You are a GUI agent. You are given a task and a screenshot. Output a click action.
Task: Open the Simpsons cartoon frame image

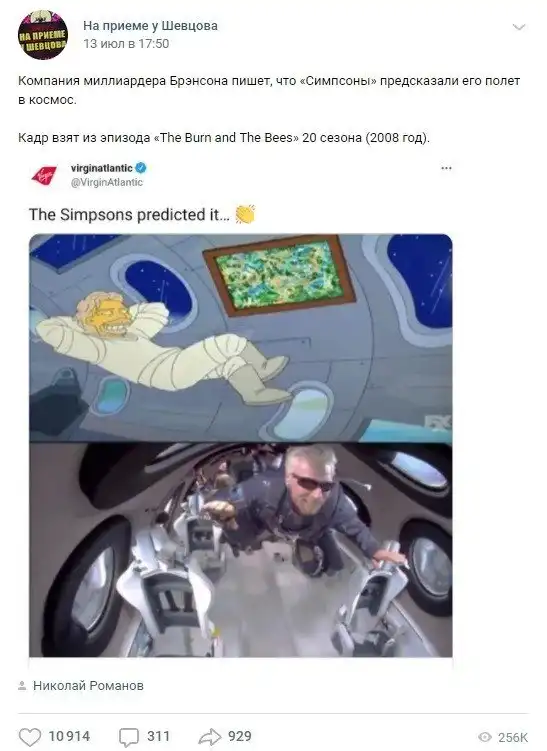point(240,338)
